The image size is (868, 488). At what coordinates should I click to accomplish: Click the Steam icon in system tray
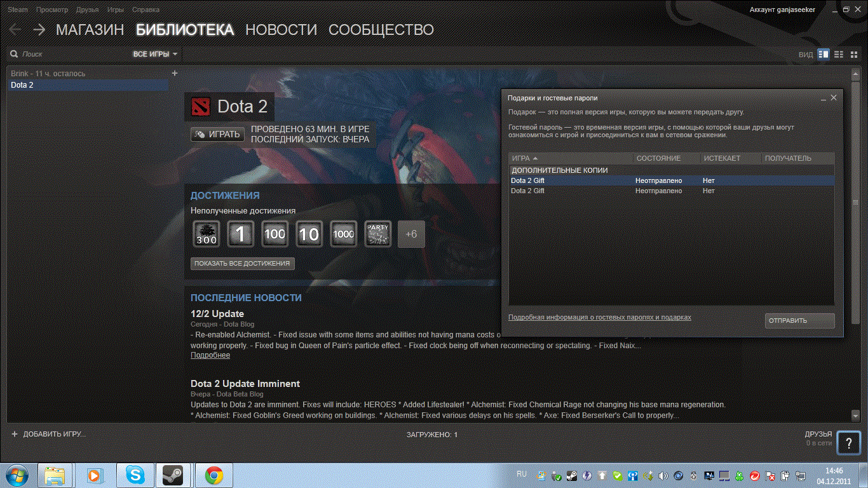pyautogui.click(x=572, y=475)
